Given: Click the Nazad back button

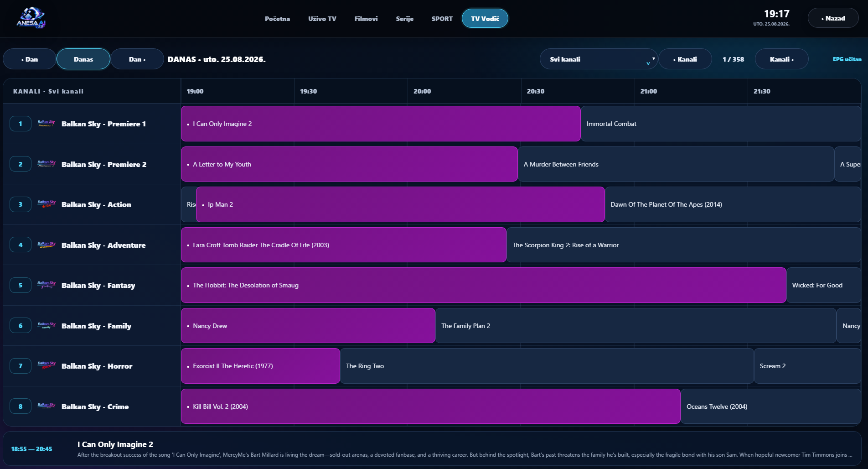Looking at the screenshot, I should pos(833,18).
